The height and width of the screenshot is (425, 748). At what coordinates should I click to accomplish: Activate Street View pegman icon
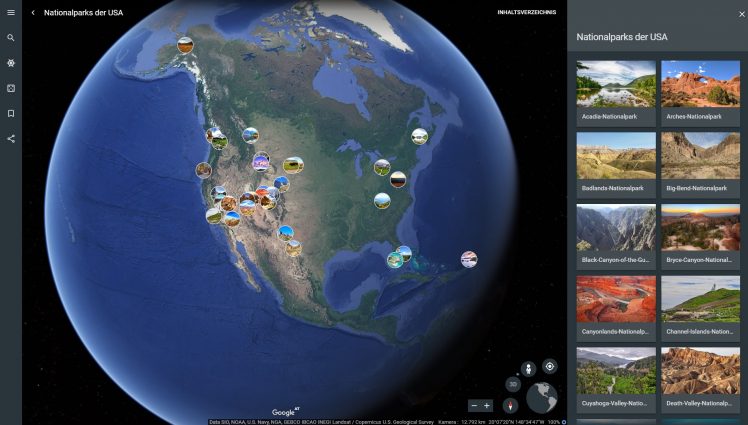pos(528,369)
